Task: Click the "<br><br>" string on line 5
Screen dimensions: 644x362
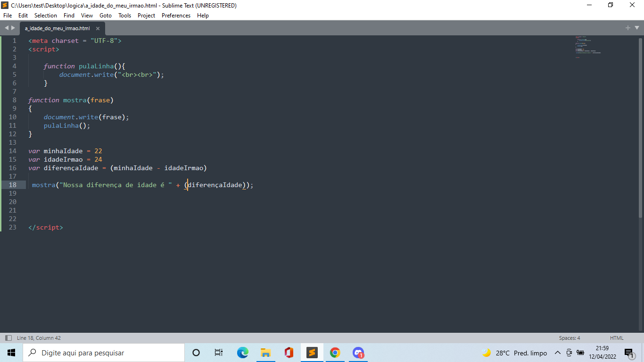Action: tap(137, 74)
